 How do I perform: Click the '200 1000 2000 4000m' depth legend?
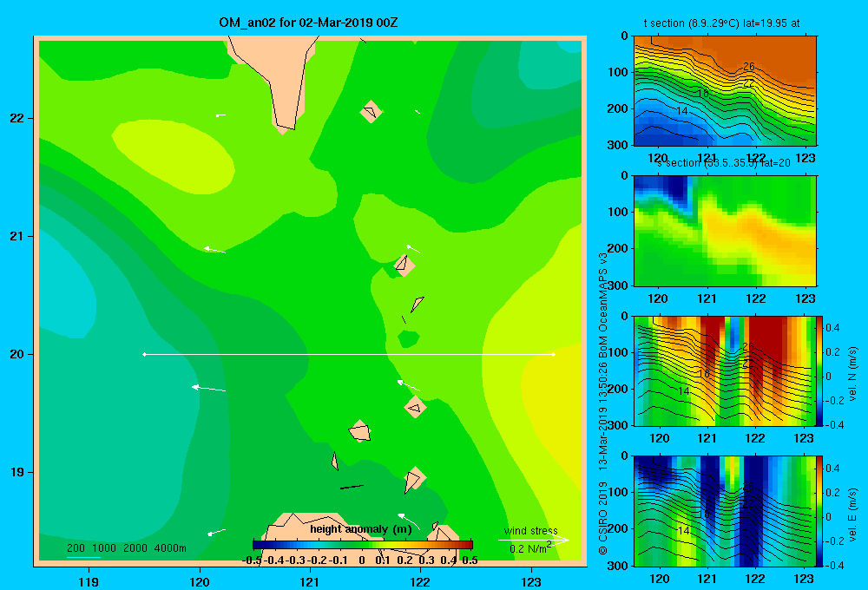coord(127,548)
